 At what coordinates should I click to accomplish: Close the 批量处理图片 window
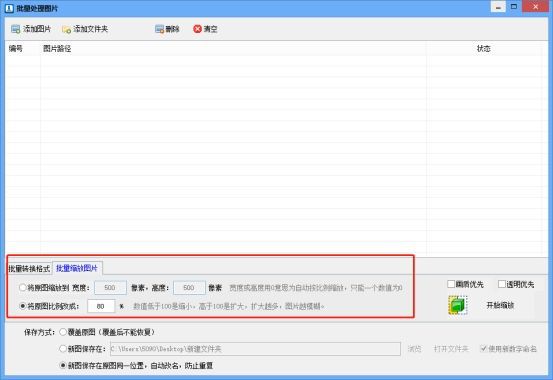(535, 7)
